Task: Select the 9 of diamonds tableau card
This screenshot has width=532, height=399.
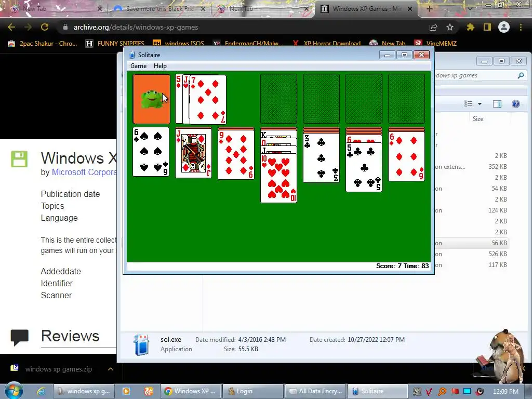Action: click(x=236, y=155)
